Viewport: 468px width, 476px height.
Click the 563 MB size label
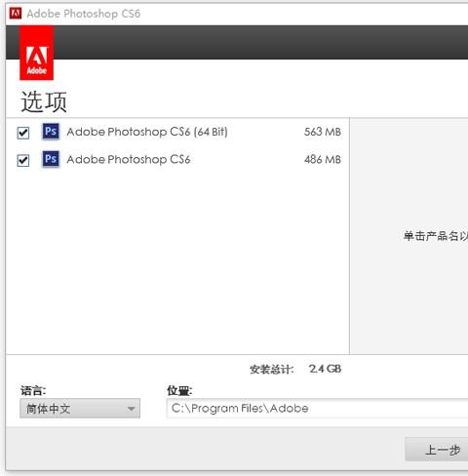point(323,132)
